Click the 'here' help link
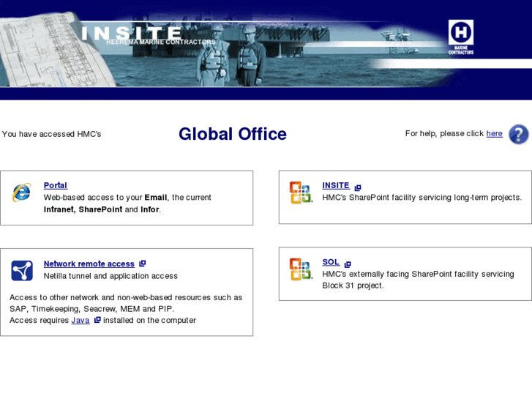This screenshot has width=532, height=399. click(x=495, y=133)
